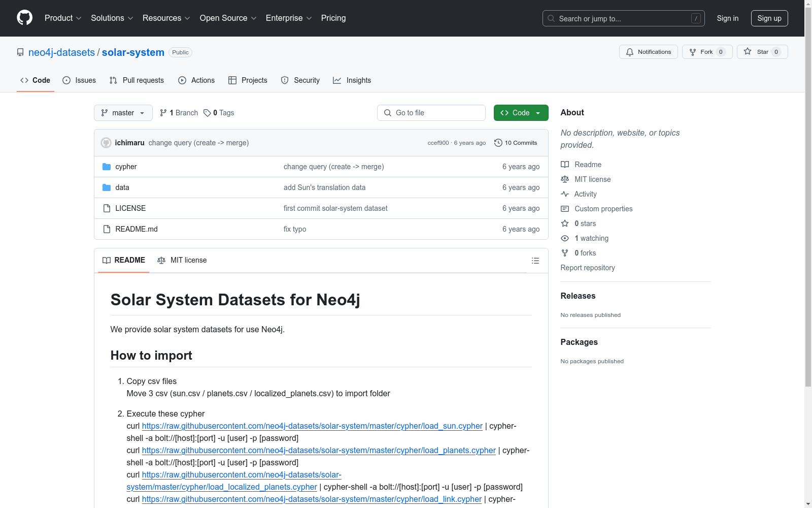Click the Security shield icon
This screenshot has height=508, width=812.
285,80
